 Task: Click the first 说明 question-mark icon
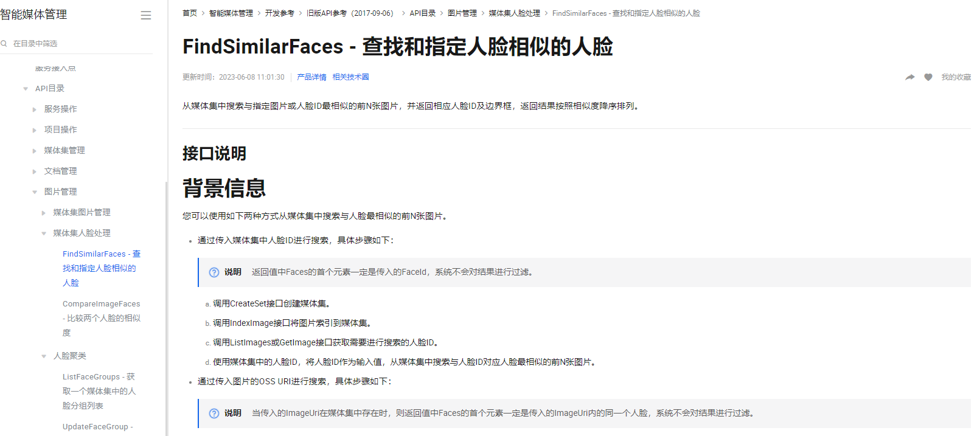click(214, 272)
